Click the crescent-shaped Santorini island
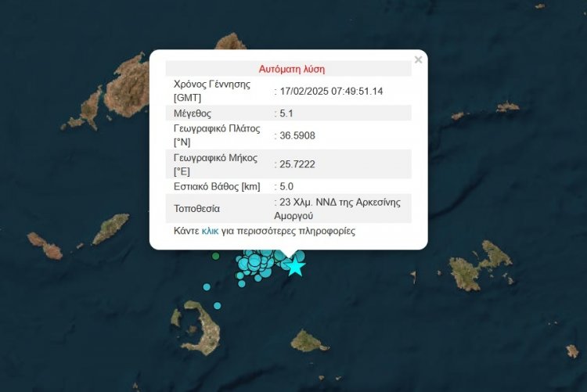 point(197,327)
